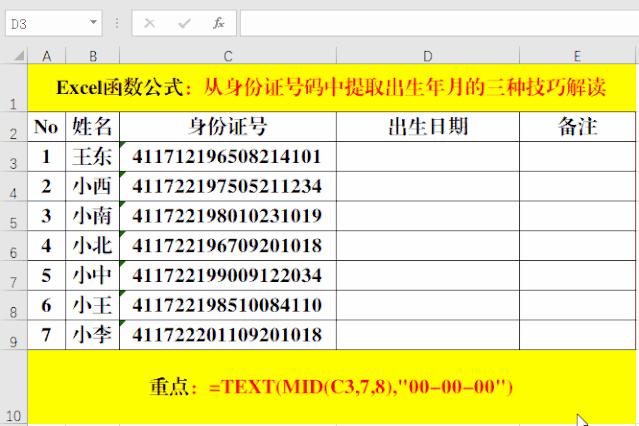This screenshot has height=426, width=639.
Task: Select the name cell 小王
Action: tap(93, 305)
